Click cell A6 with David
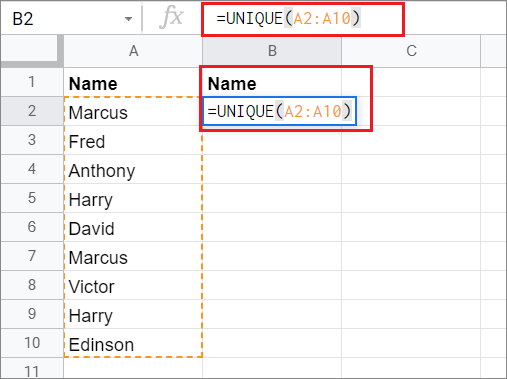Viewport: 507px width, 379px height. click(x=133, y=227)
